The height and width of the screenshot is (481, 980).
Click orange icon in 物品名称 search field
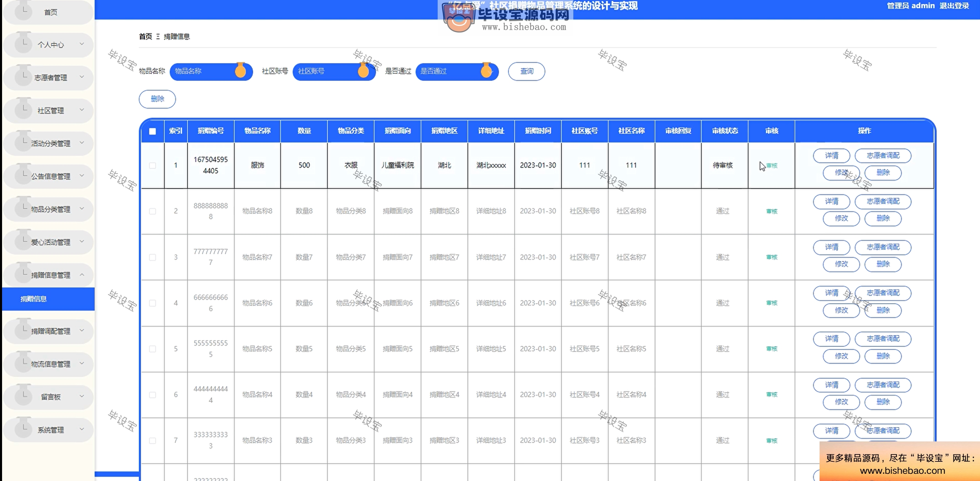(240, 70)
